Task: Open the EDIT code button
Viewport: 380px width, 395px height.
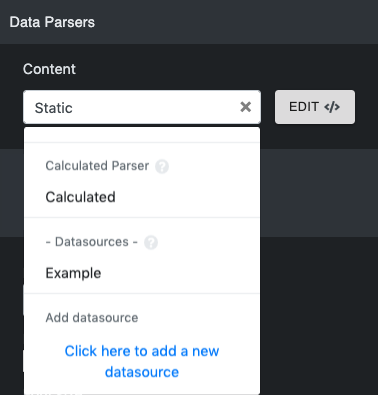Action: click(315, 107)
